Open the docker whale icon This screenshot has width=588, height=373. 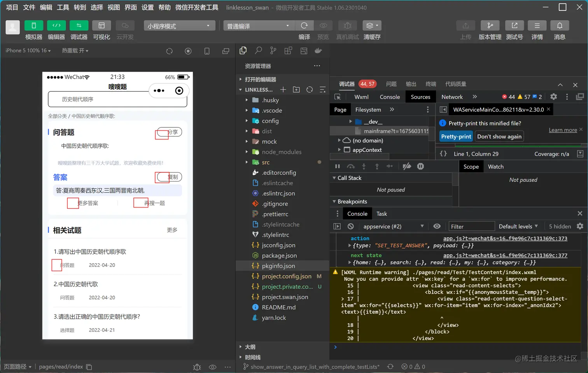[x=318, y=50]
